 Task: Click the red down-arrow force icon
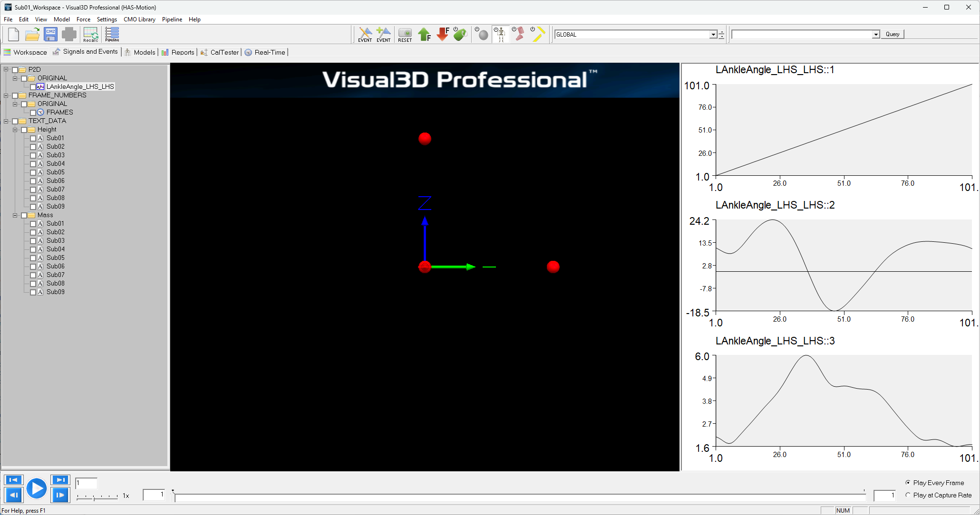pos(443,34)
